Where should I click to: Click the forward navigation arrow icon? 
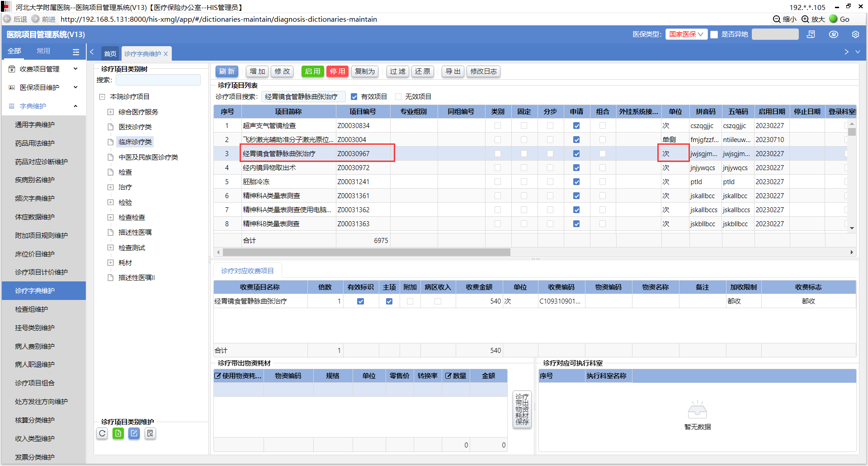pos(35,19)
